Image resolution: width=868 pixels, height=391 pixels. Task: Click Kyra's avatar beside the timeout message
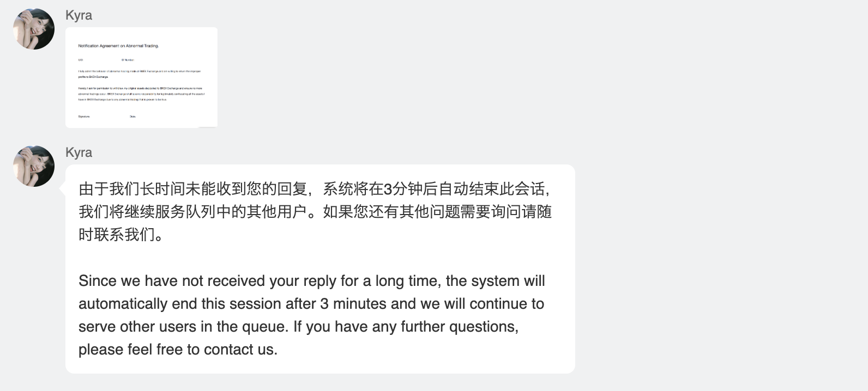(x=33, y=166)
